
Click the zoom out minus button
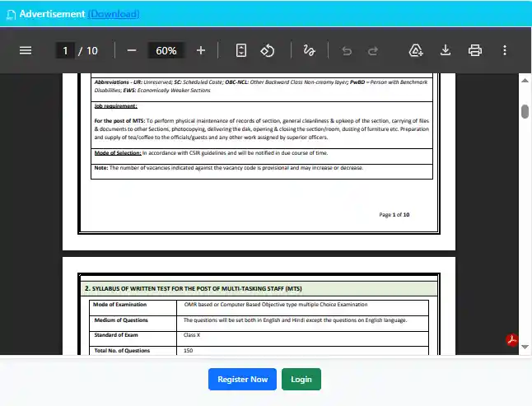[x=131, y=50]
